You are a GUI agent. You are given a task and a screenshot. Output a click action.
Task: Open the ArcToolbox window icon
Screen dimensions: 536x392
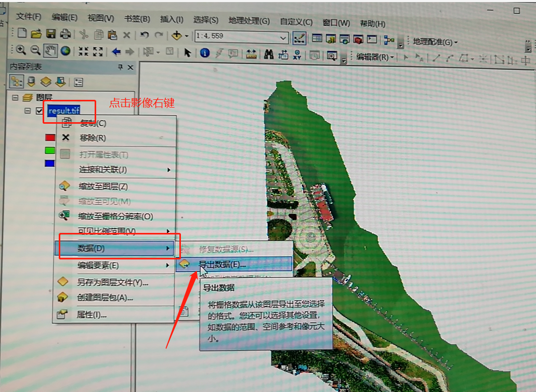pyautogui.click(x=358, y=40)
